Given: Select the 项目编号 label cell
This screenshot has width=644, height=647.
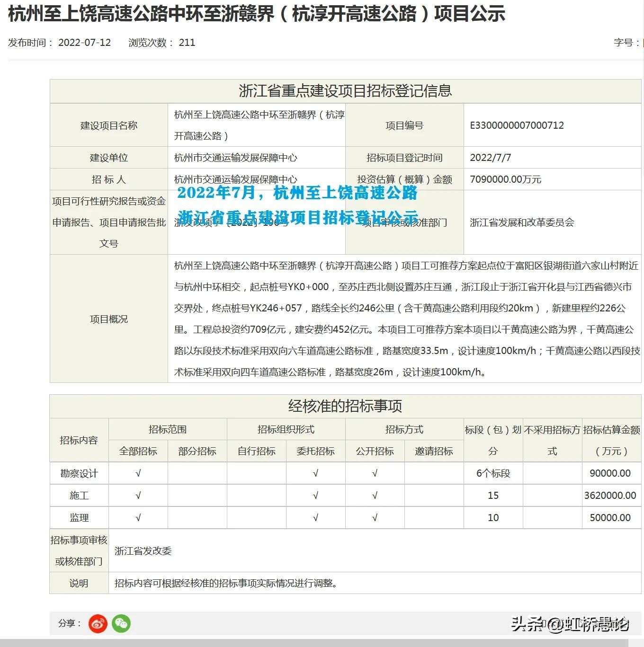Looking at the screenshot, I should (x=404, y=125).
